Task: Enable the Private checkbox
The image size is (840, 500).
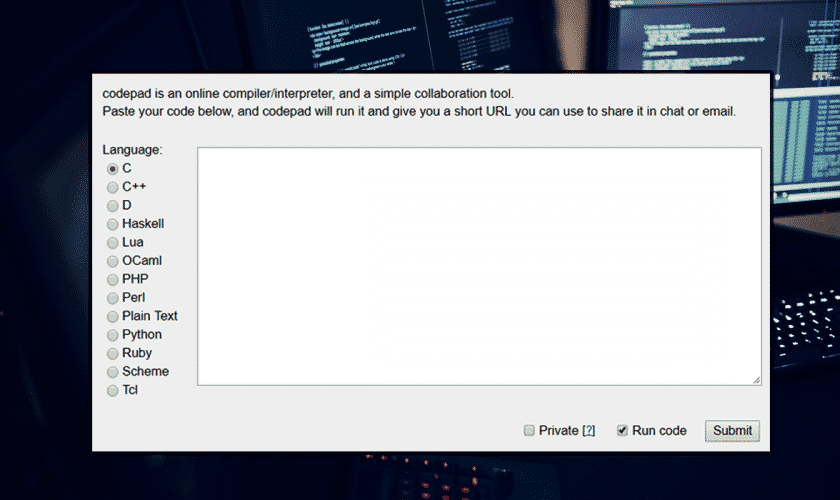Action: coord(529,430)
